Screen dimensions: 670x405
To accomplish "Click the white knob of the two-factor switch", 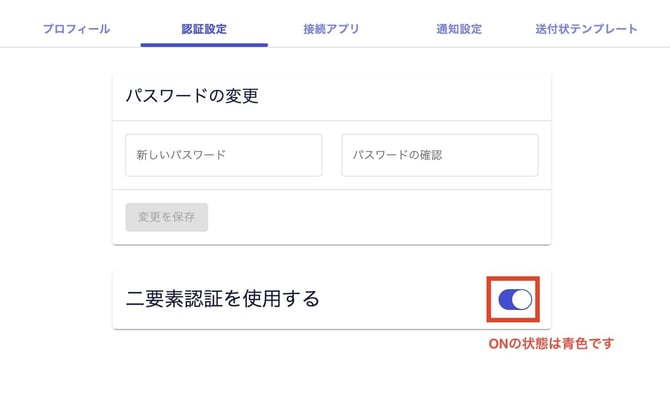I will pos(522,299).
